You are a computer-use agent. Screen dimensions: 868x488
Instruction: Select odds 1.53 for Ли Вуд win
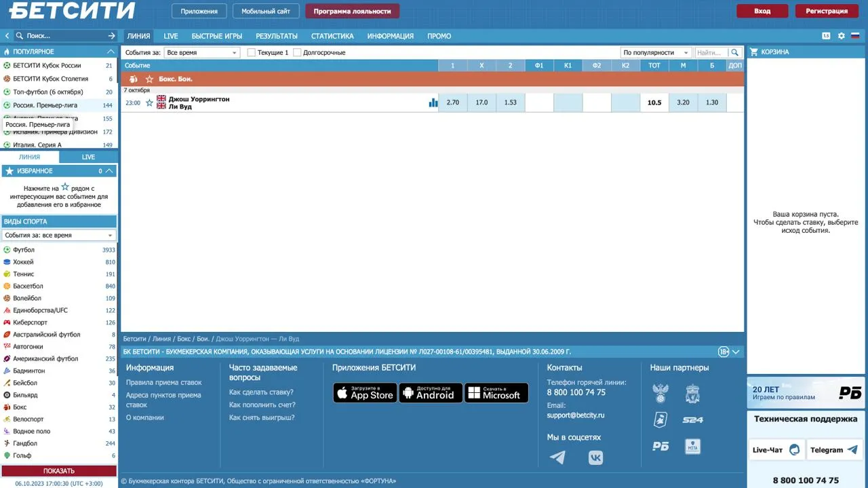tap(511, 102)
